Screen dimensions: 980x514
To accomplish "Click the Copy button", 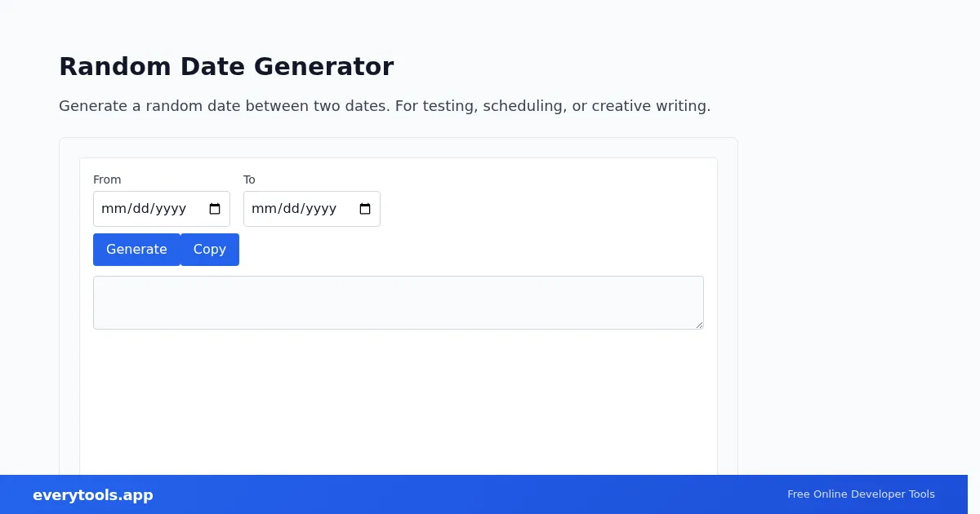I will 210,250.
